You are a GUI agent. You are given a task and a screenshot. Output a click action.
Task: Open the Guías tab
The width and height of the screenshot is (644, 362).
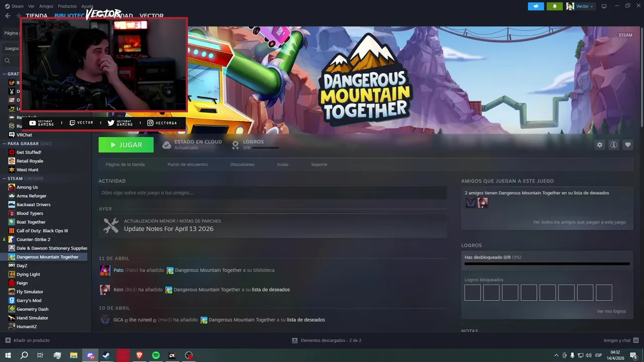tap(282, 164)
